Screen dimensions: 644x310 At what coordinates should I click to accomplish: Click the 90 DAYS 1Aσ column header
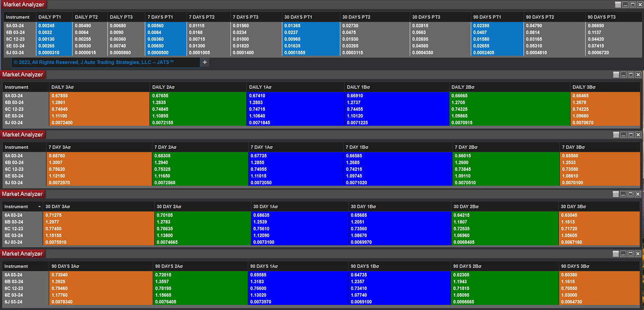[x=298, y=266]
